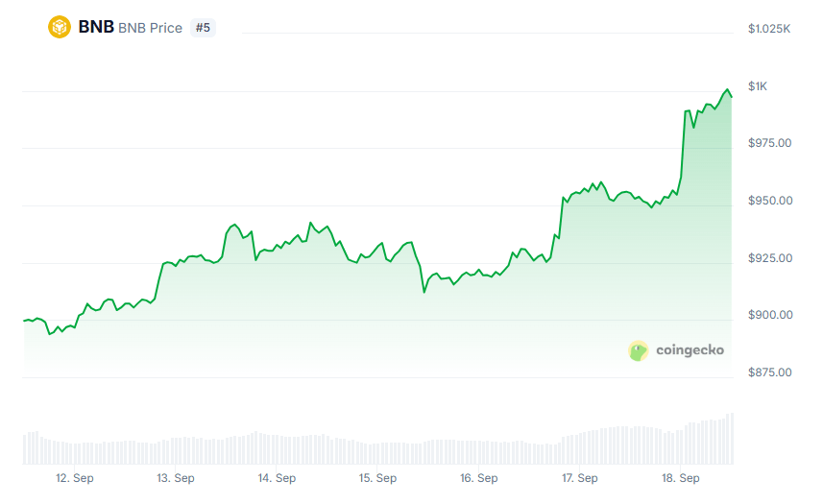Click the $950.00 price axis label
823x504 pixels.
769,201
